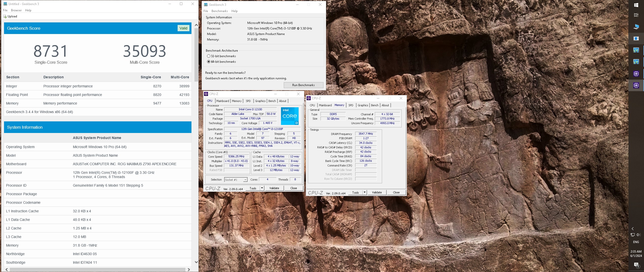This screenshot has width=644, height=272.
Task: Open Task View from the taskbar
Action: 636,15
